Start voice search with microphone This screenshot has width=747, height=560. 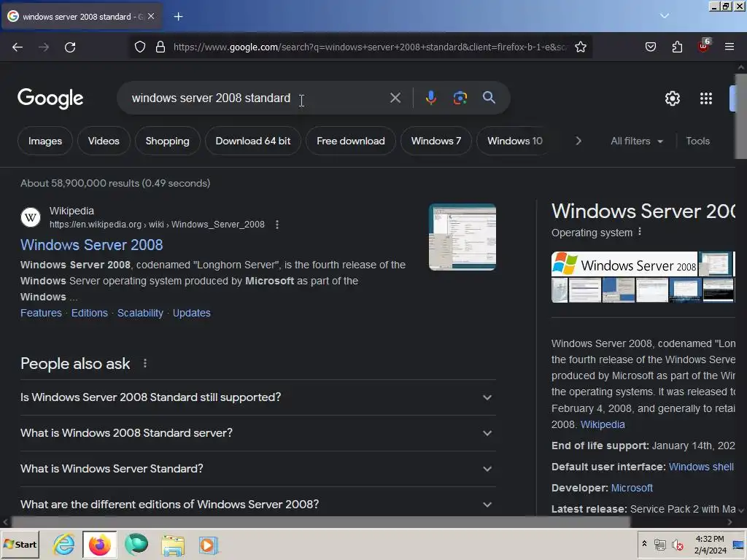430,98
